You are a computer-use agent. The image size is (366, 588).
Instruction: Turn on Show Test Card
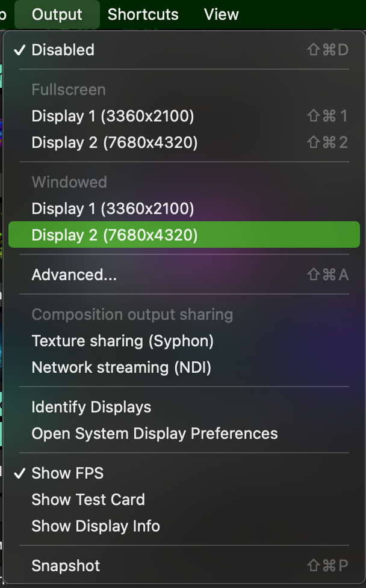tap(88, 500)
